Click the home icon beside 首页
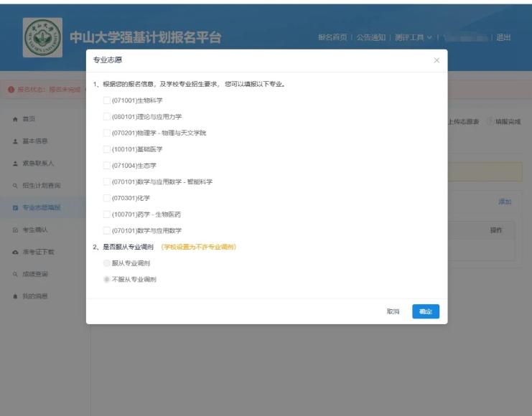532x416 pixels. click(16, 119)
